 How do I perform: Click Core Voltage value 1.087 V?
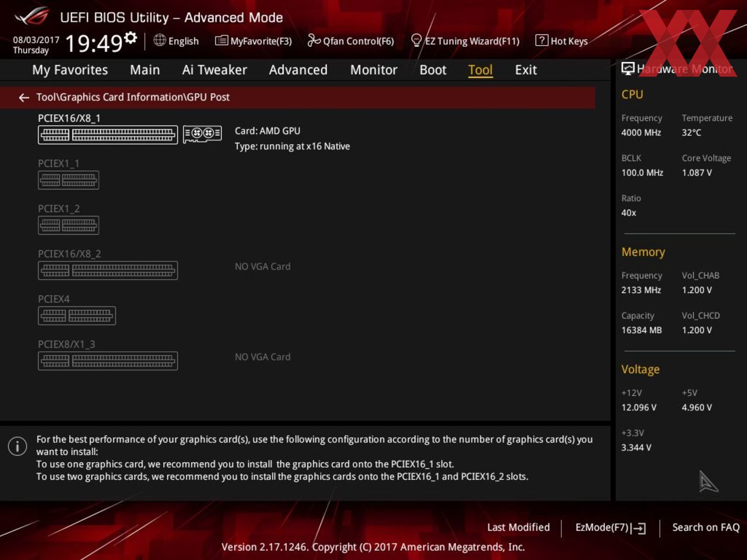696,172
